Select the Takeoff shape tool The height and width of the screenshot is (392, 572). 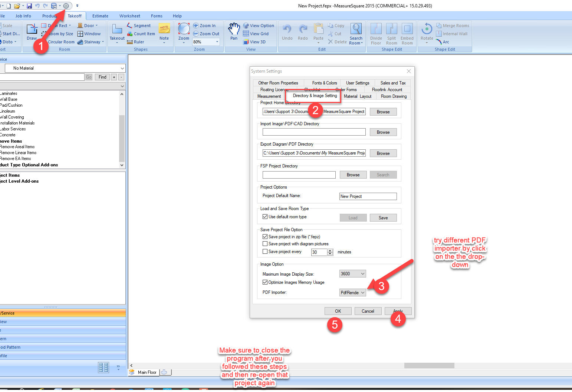point(117,33)
